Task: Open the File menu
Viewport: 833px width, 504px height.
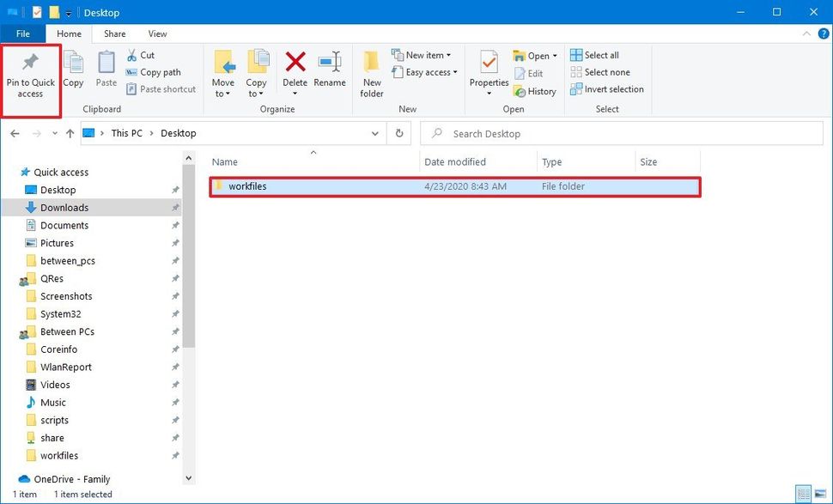Action: coord(22,33)
